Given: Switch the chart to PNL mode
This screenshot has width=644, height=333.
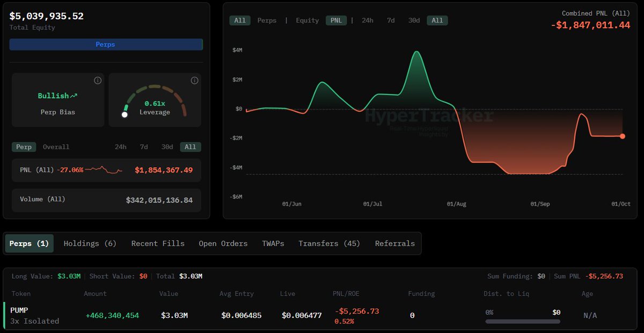Looking at the screenshot, I should coord(336,20).
